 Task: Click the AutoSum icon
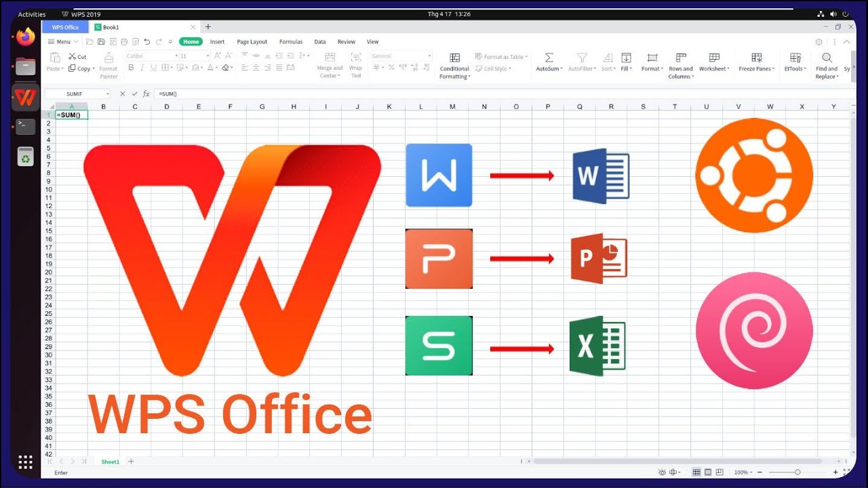coord(549,58)
